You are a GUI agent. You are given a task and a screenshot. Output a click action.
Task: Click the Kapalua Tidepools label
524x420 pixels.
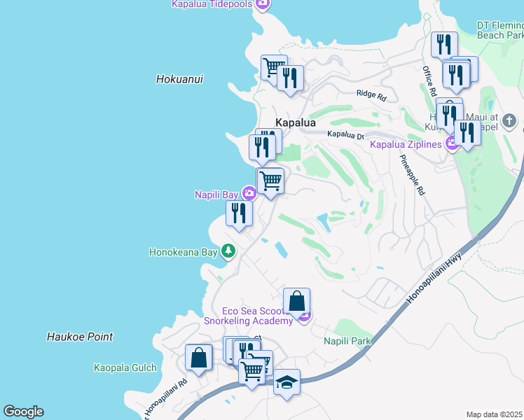coord(212,4)
